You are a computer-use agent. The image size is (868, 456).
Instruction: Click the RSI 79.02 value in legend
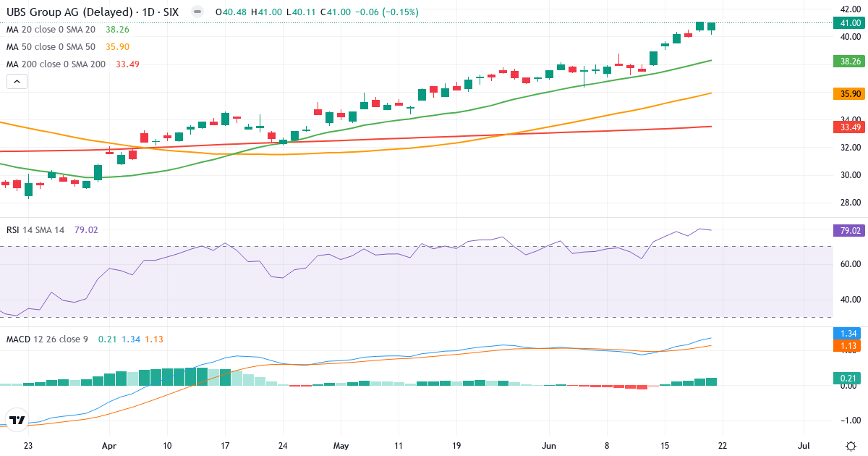pyautogui.click(x=86, y=229)
